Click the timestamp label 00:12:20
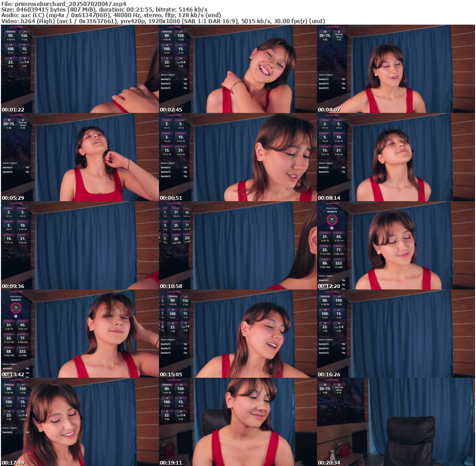Image resolution: width=476 pixels, height=466 pixels. 329,286
